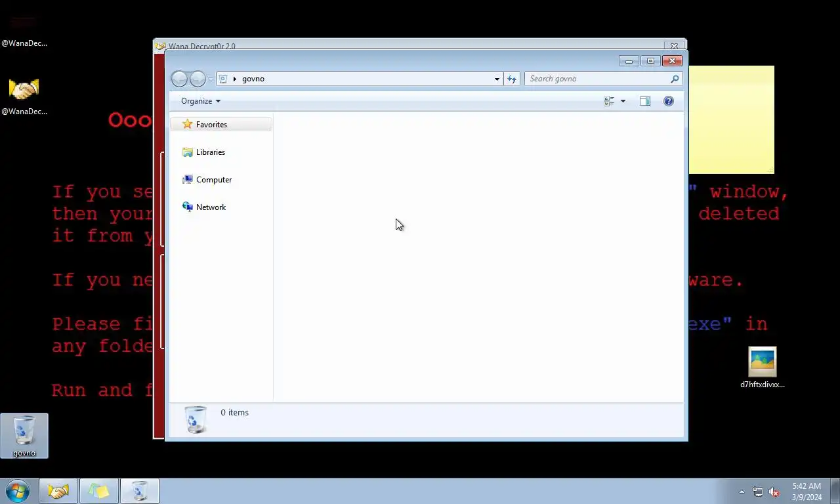Click the yellow sticky note
840x504 pixels.
click(x=731, y=119)
